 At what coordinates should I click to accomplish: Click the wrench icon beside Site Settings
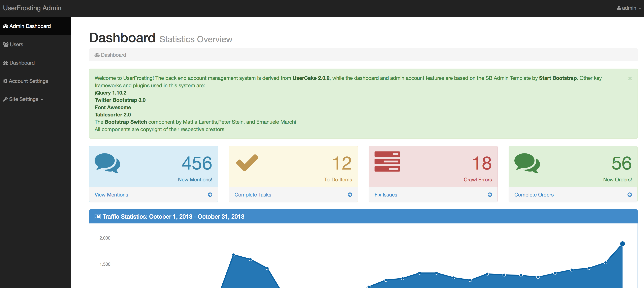pos(5,99)
